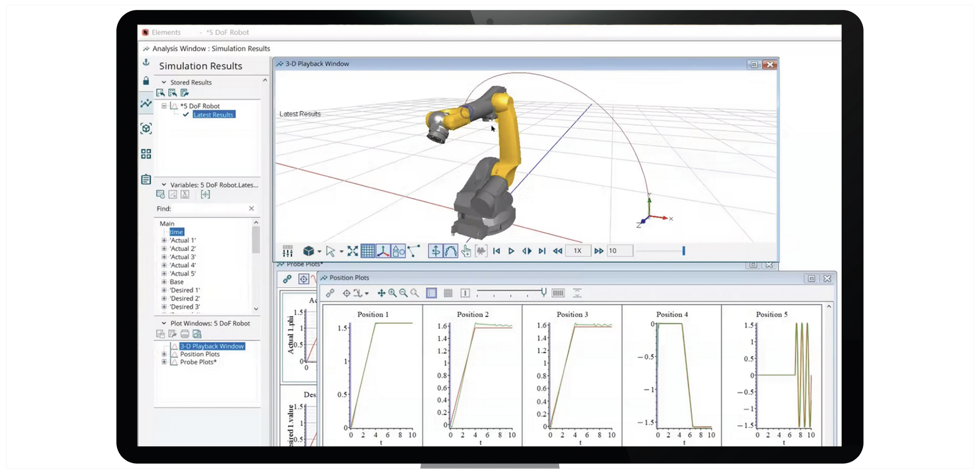The image size is (980, 475).
Task: Toggle the Latest Results checkmark
Action: coord(186,114)
